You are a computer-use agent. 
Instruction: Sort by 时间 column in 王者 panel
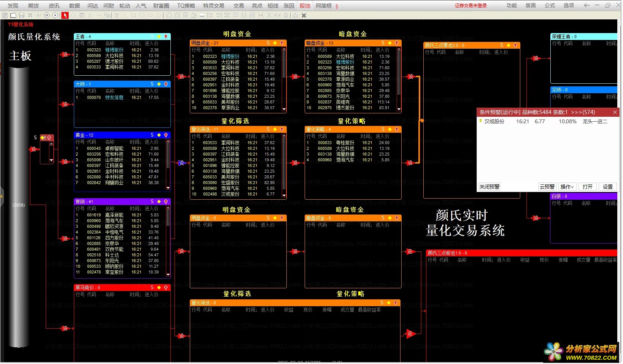pyautogui.click(x=135, y=44)
